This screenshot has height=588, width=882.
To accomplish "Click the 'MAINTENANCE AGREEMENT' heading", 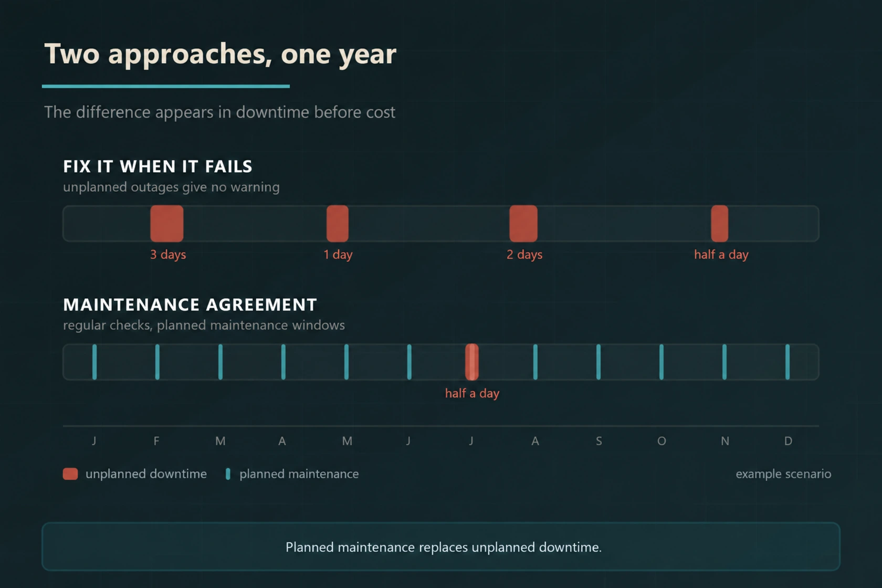I will [x=190, y=304].
